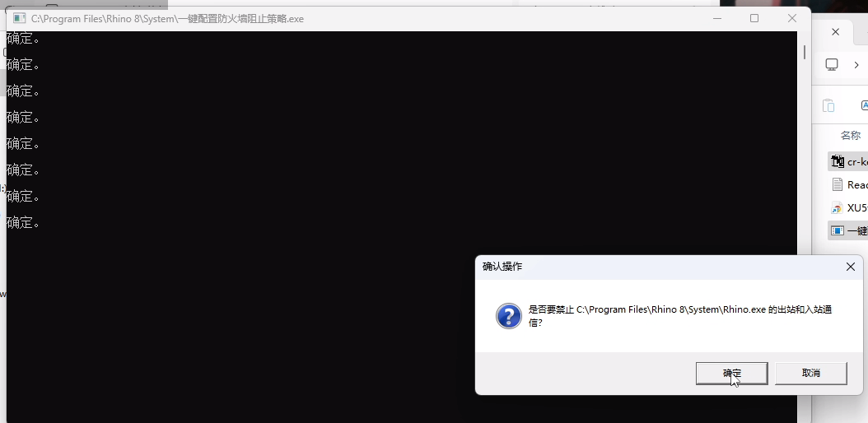Select the Read text file in Explorer
Screen dimensions: 868x423
pos(848,184)
